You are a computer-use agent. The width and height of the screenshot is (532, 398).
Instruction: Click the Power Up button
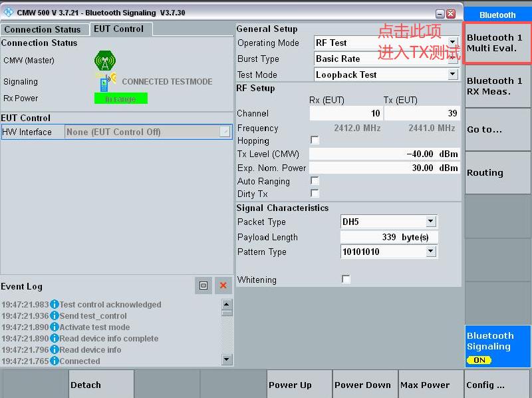(x=299, y=385)
